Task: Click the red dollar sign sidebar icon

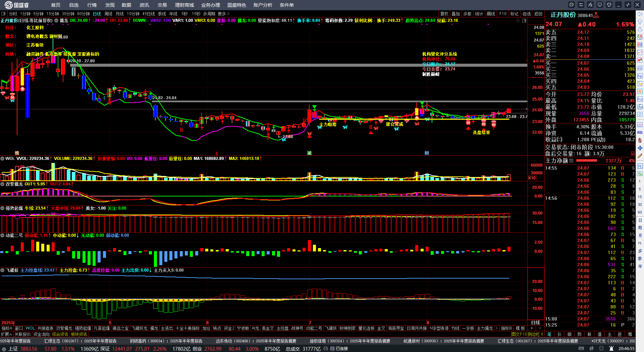Action: pos(640,140)
